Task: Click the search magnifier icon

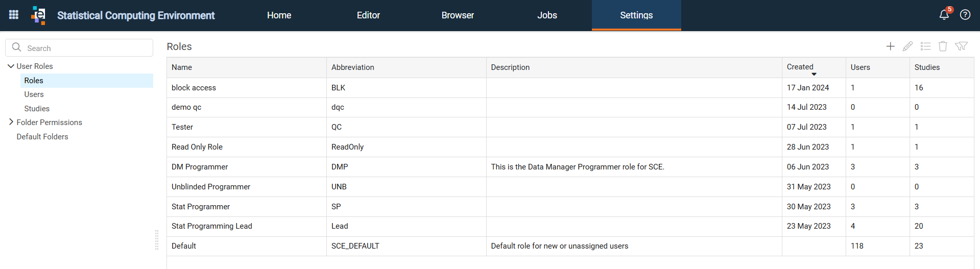Action: click(x=16, y=47)
